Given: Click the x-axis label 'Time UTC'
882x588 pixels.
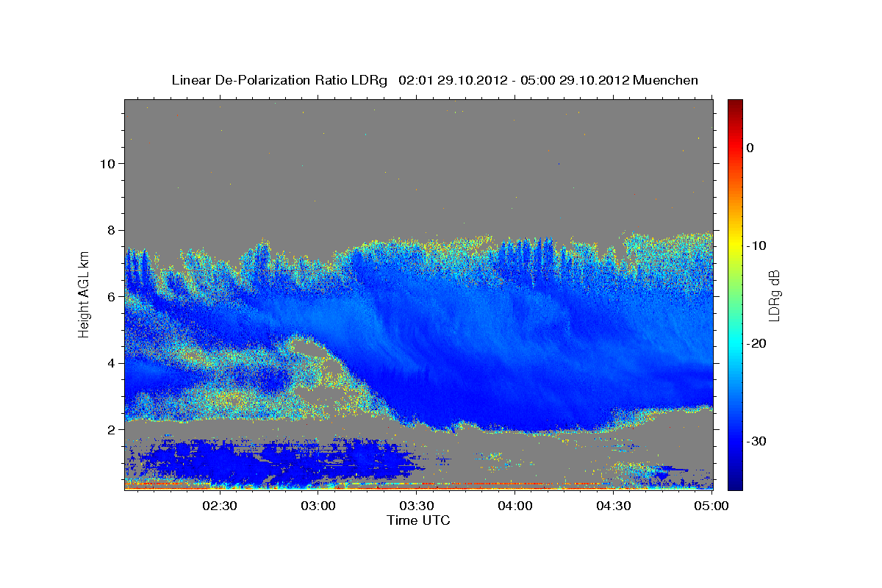Looking at the screenshot, I should coord(418,520).
